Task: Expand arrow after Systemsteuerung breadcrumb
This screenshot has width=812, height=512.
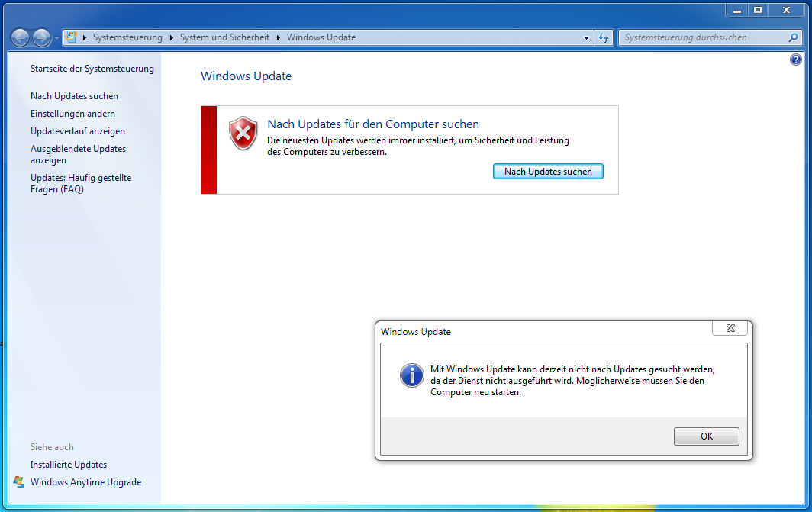Action: point(172,37)
